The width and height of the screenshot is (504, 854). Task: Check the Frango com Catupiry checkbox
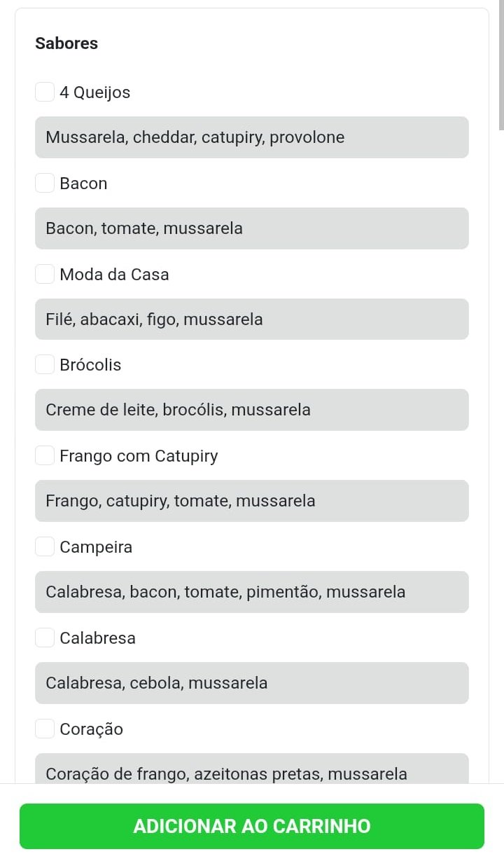pos(45,455)
